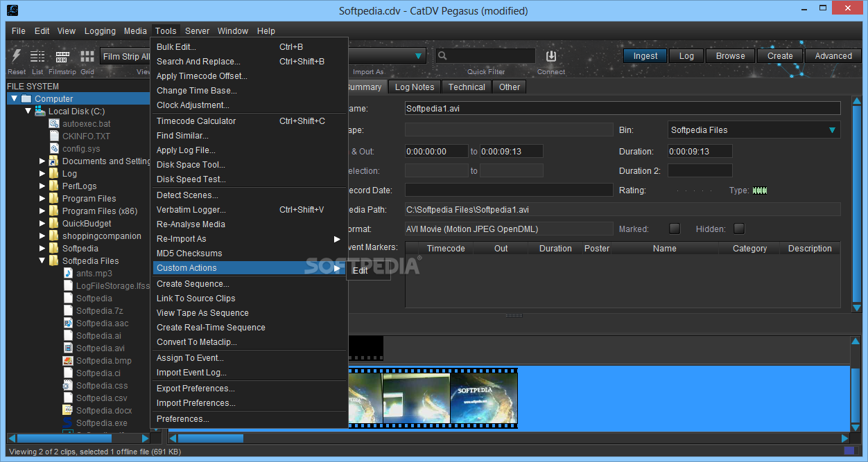
Task: Toggle the Marked checkbox
Action: [674, 229]
